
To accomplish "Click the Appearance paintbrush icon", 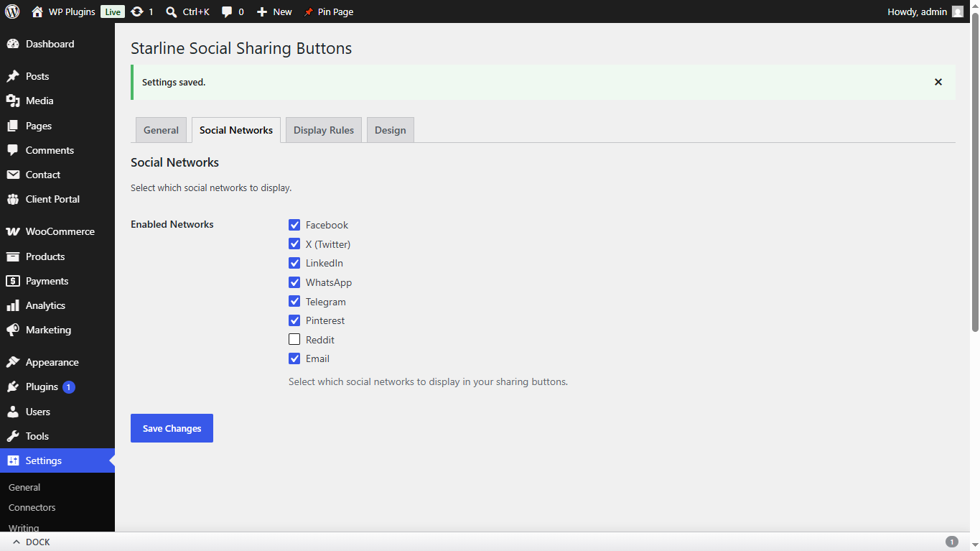I will (x=13, y=362).
